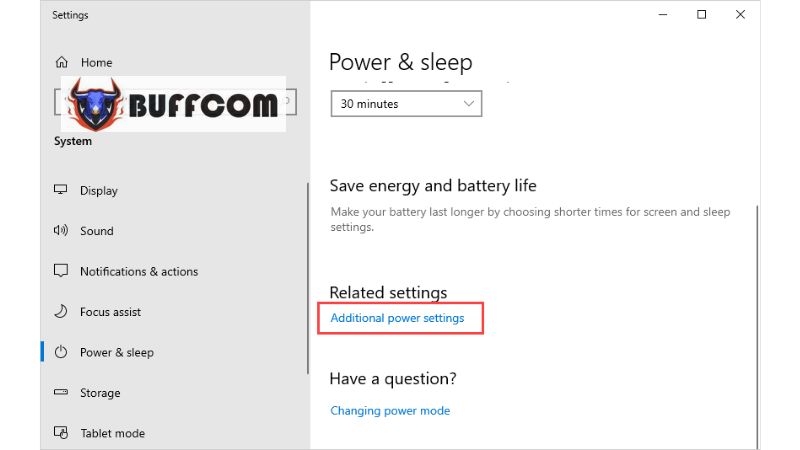
Task: Click the Home house icon
Action: [62, 62]
